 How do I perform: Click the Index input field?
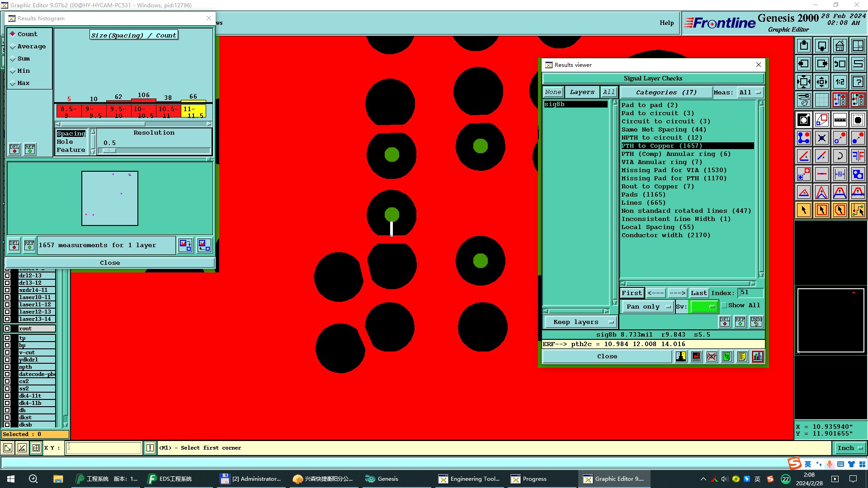point(751,292)
